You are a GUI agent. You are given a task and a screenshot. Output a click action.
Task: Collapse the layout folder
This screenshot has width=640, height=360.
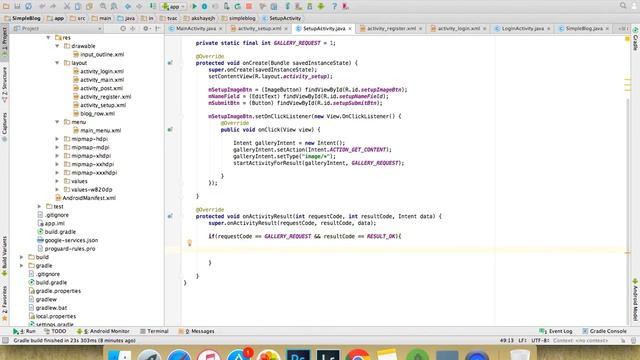tap(57, 62)
